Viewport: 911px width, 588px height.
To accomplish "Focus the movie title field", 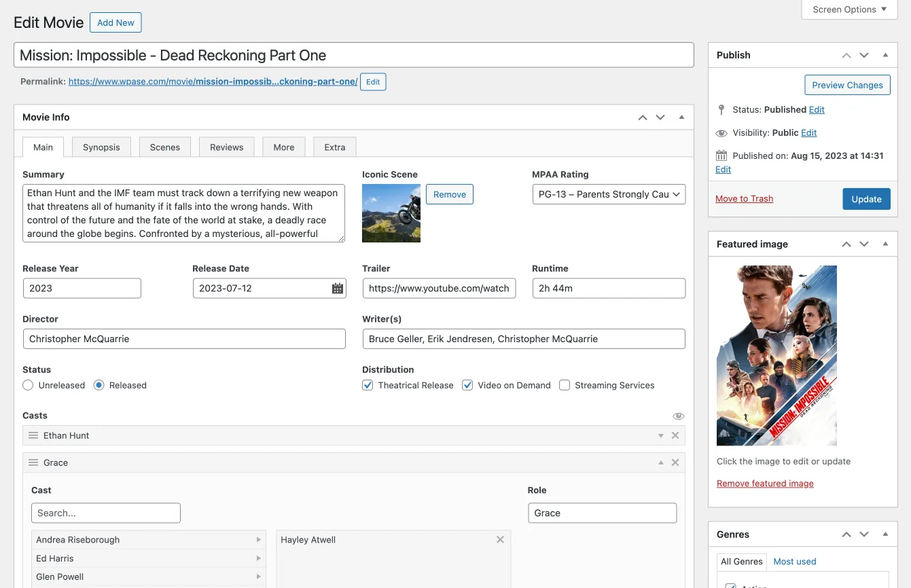I will point(354,55).
